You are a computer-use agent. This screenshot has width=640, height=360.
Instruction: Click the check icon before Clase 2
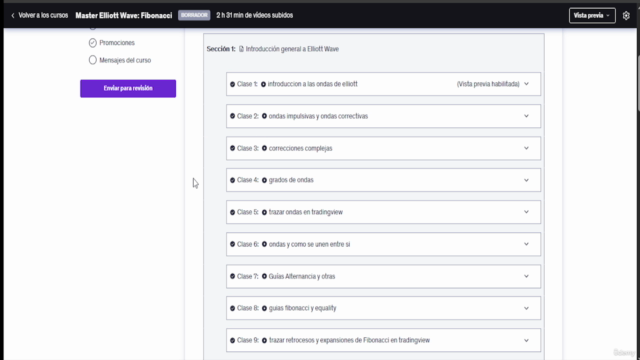pyautogui.click(x=232, y=116)
